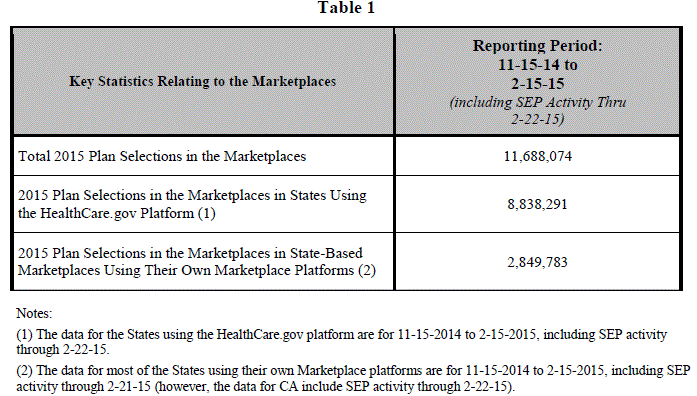Viewport: 697px width, 396px height.
Task: Select the value 8,838,291
Action: click(x=537, y=204)
